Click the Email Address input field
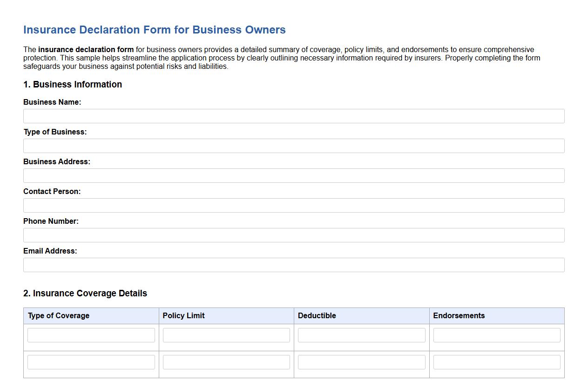588x381 pixels. click(293, 265)
